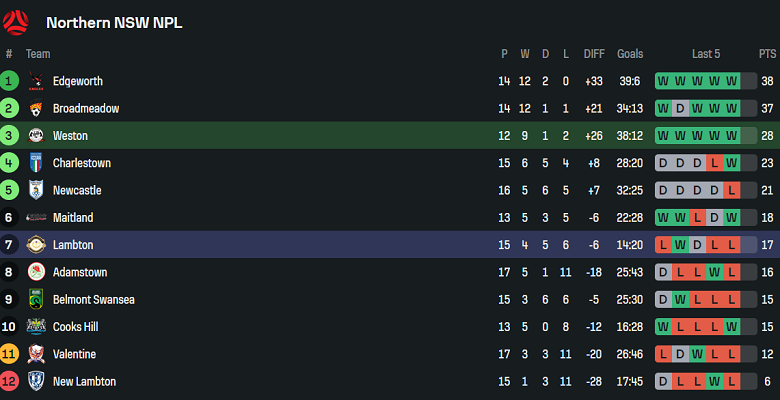Click the Newcastle team crest icon

pyautogui.click(x=36, y=190)
